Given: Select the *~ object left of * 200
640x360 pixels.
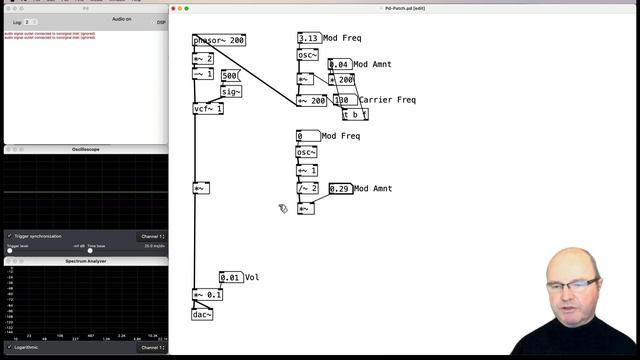Looking at the screenshot, I should (x=305, y=79).
